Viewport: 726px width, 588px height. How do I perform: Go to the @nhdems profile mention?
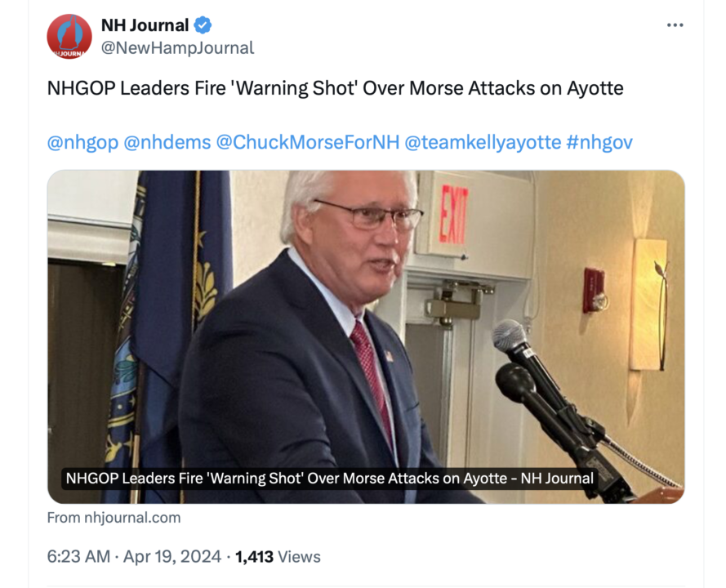(166, 142)
